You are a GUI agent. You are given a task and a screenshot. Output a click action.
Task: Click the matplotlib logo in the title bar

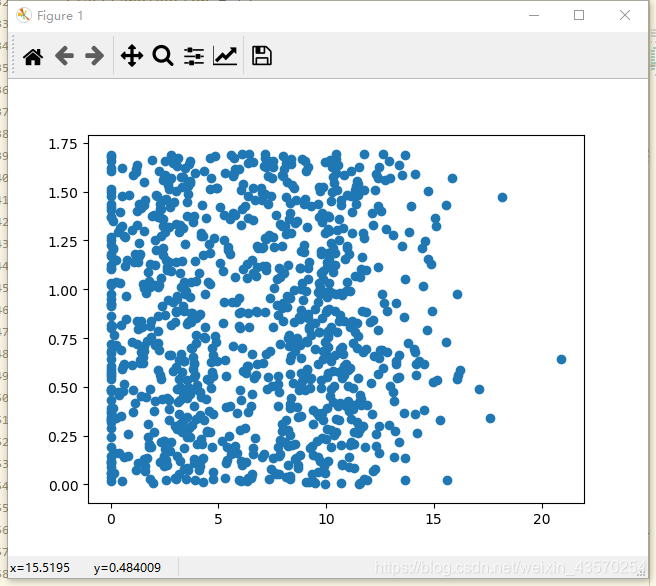[x=23, y=15]
